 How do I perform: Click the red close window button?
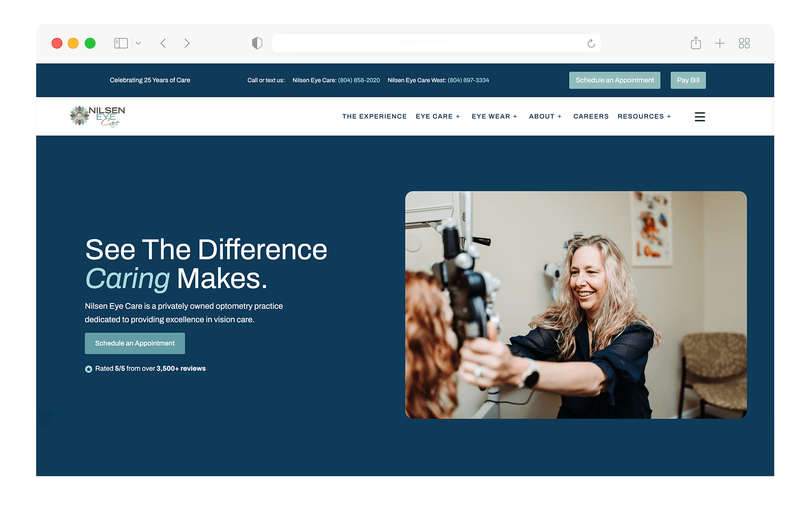click(x=57, y=43)
